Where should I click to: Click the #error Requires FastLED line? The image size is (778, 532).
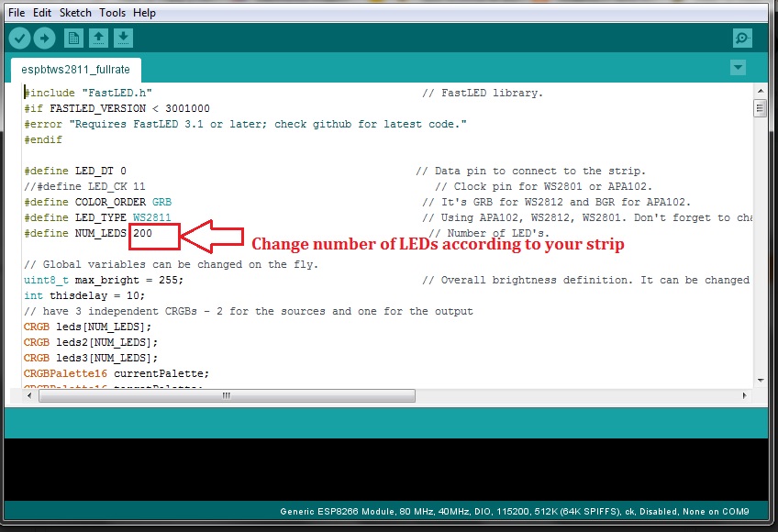click(246, 124)
